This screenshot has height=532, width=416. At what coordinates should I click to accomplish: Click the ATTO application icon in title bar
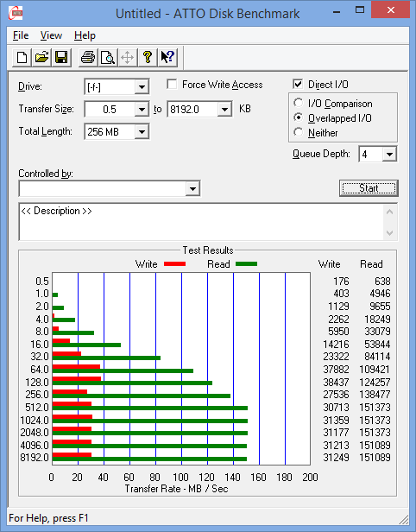tap(16, 13)
